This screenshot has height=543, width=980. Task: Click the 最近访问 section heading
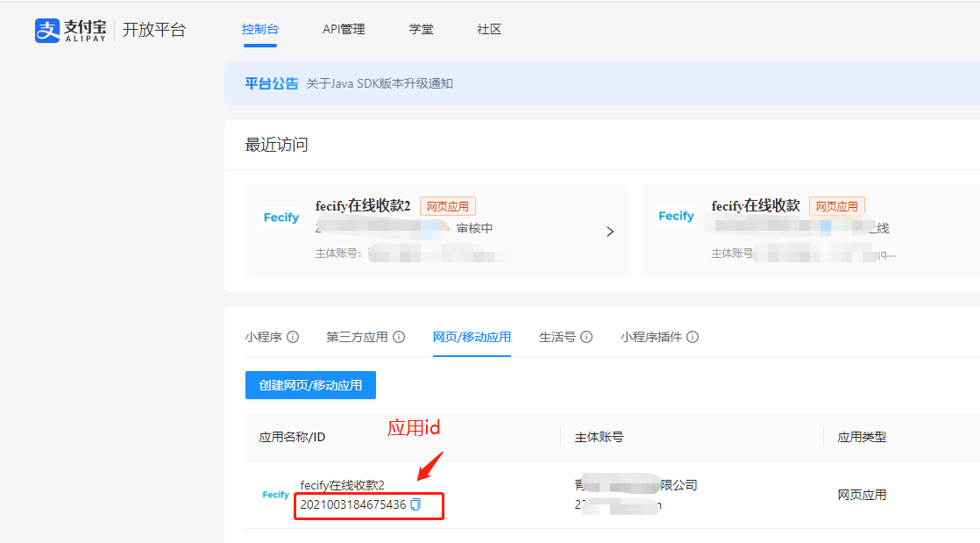[276, 145]
